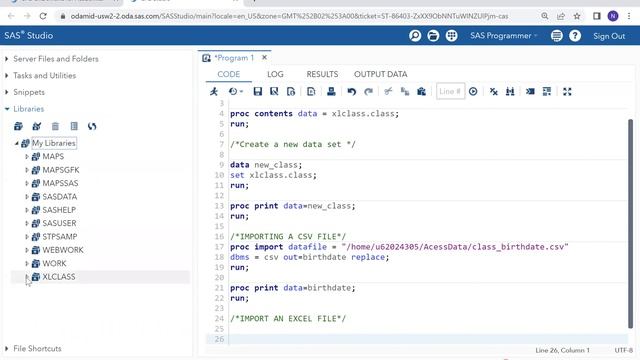Click the Assign Library icon
The image size is (640, 360).
[37, 126]
